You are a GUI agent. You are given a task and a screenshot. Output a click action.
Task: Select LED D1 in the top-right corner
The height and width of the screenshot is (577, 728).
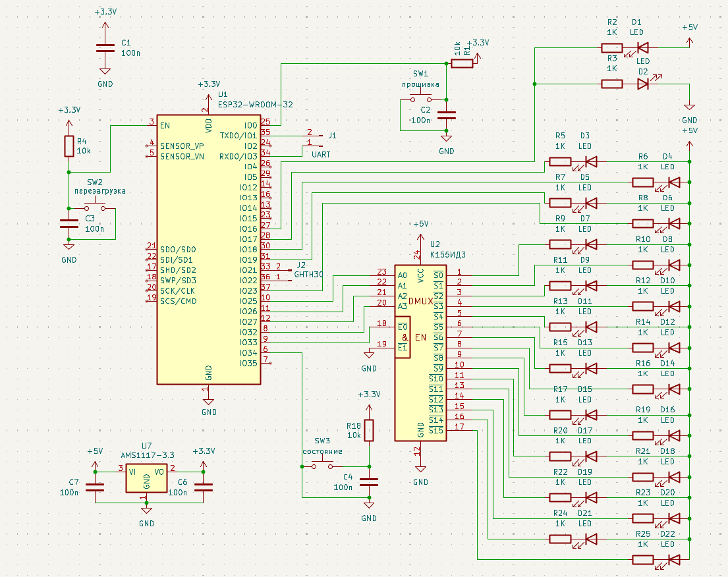[x=642, y=47]
